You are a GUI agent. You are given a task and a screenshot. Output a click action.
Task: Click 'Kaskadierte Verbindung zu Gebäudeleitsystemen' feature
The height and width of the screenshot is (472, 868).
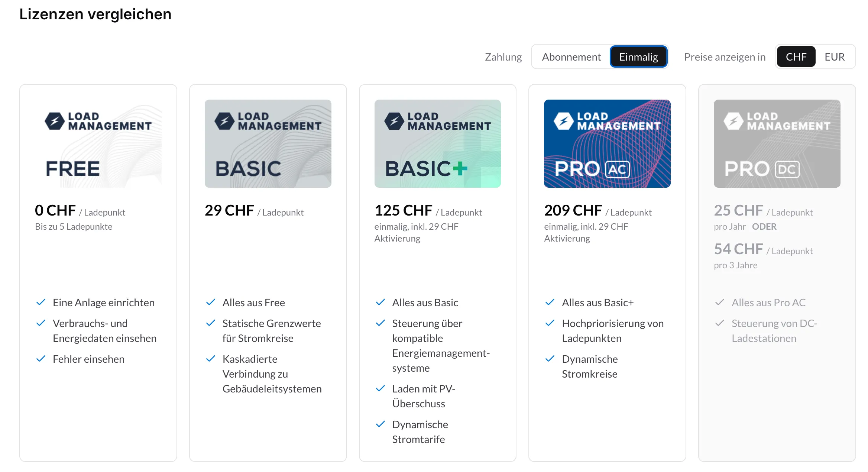272,374
